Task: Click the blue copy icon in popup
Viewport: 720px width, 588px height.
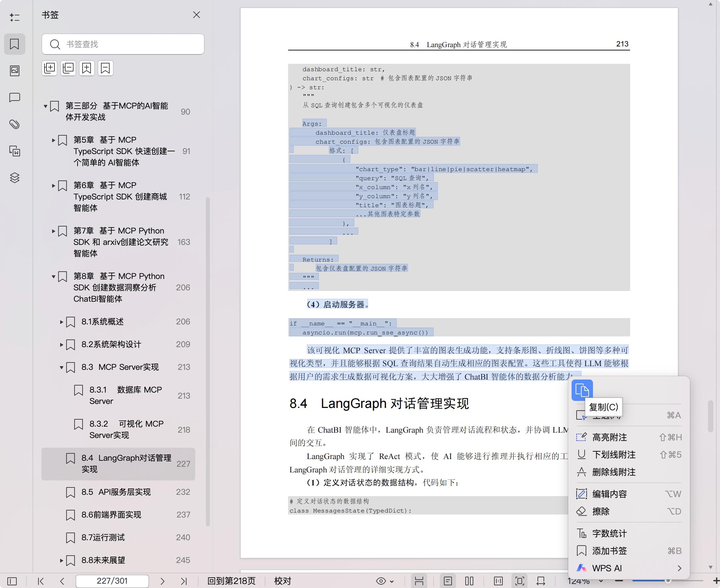Action: pyautogui.click(x=582, y=390)
